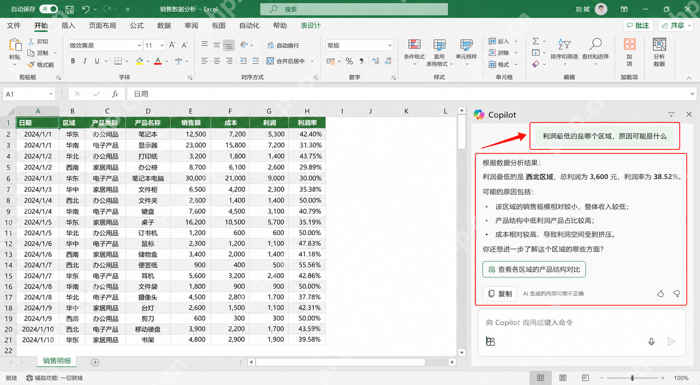Decrease font size with small A icon
Image resolution: width=700 pixels, height=385 pixels.
184,45
